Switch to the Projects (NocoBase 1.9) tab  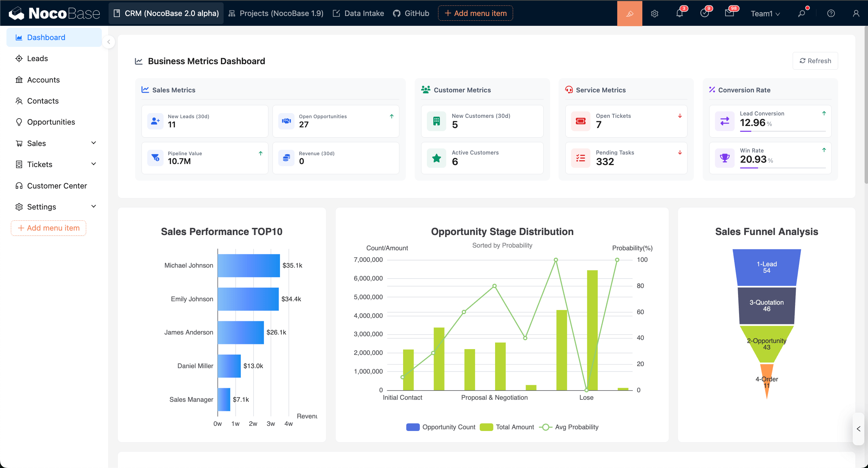pyautogui.click(x=276, y=13)
